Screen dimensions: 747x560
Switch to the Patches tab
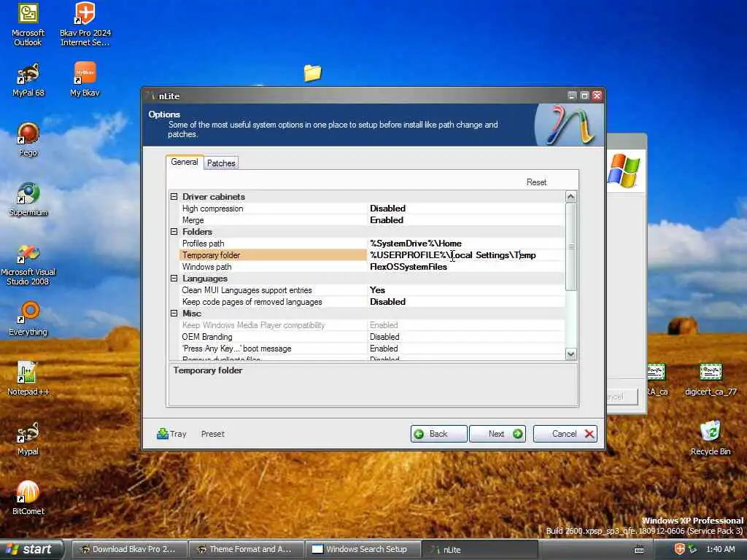(221, 163)
